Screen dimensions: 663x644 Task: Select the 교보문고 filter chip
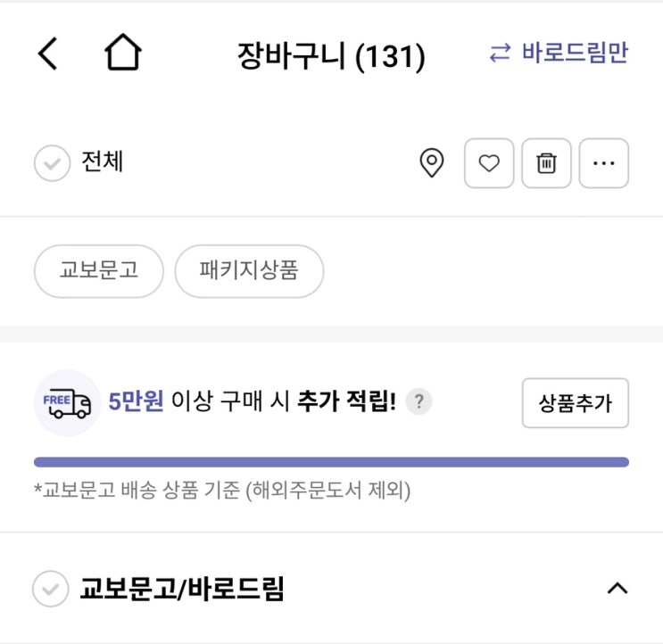(x=98, y=271)
